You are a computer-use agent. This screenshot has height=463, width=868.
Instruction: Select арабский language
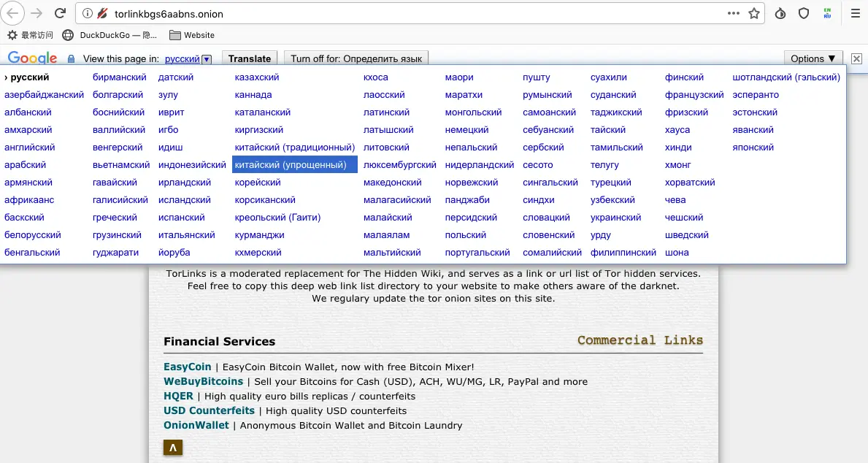25,164
